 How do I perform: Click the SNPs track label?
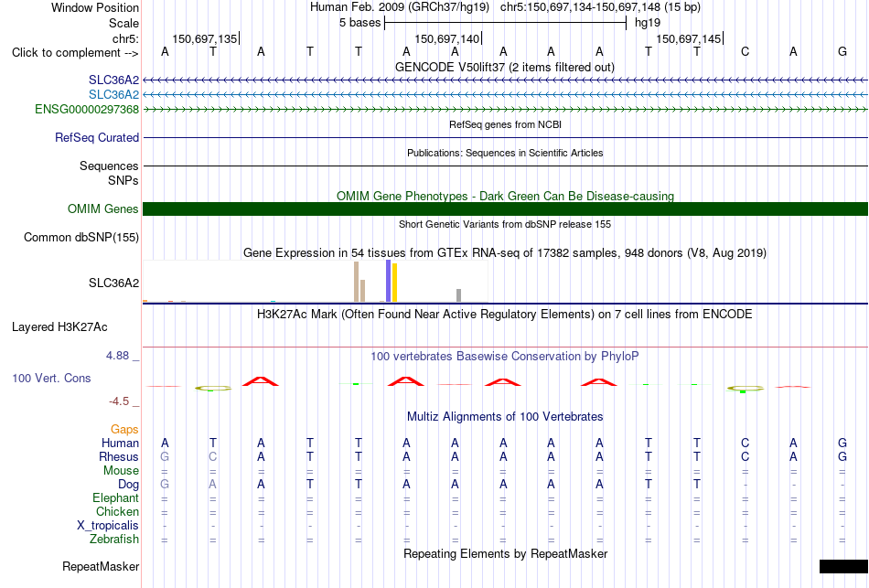coord(123,181)
